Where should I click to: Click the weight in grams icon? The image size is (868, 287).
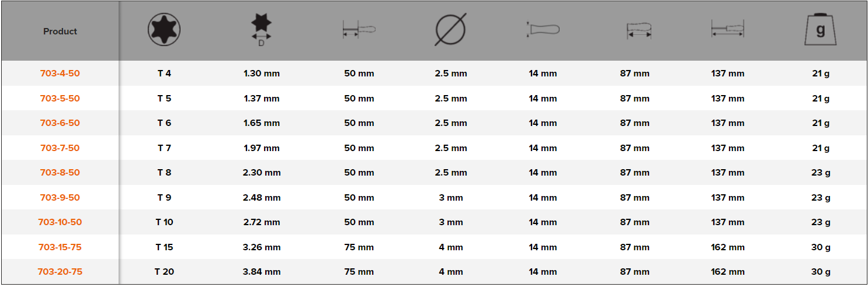coord(820,29)
